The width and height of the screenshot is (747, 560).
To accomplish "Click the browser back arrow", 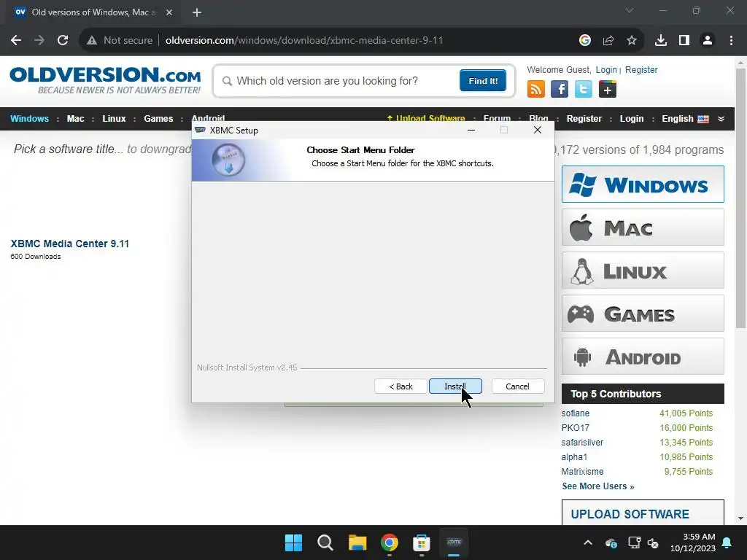I will (x=16, y=41).
